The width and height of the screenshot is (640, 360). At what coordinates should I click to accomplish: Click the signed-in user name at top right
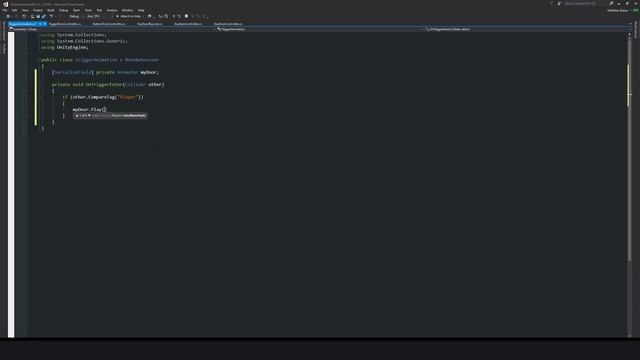[x=617, y=11]
